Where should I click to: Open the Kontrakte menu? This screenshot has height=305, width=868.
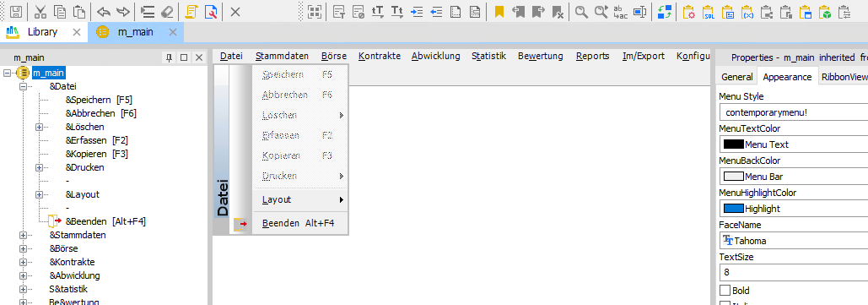380,56
